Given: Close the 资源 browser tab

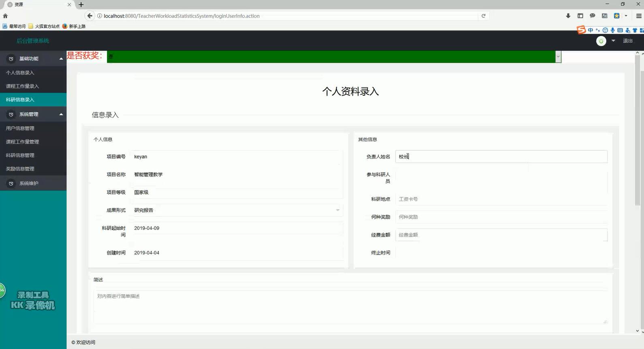Looking at the screenshot, I should click(69, 4).
